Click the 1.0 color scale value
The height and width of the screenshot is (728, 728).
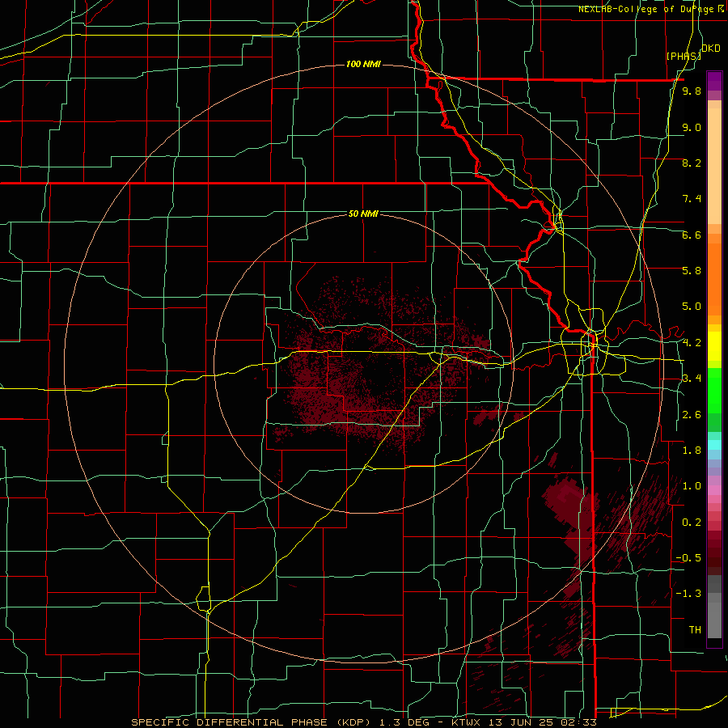pos(692,486)
